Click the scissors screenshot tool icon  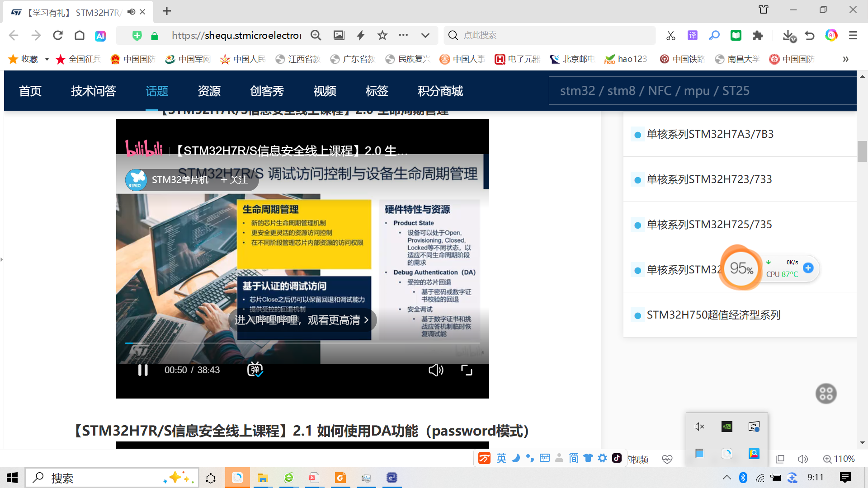click(670, 35)
